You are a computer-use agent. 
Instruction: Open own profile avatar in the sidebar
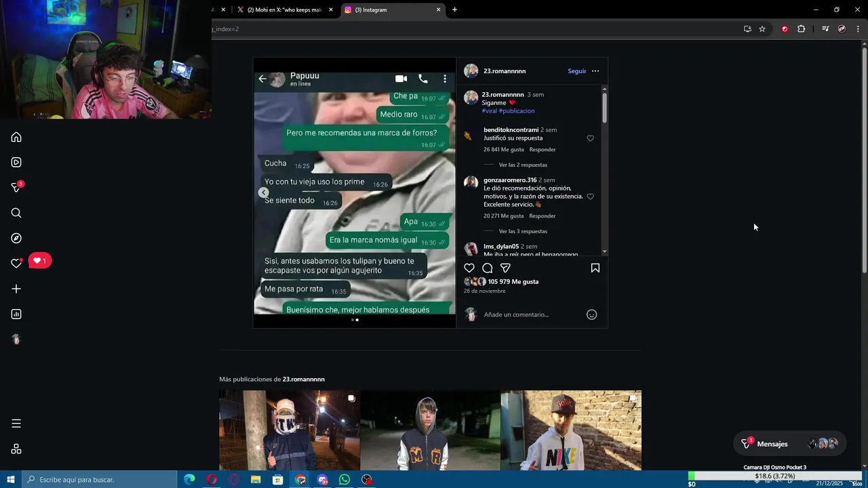(16, 340)
